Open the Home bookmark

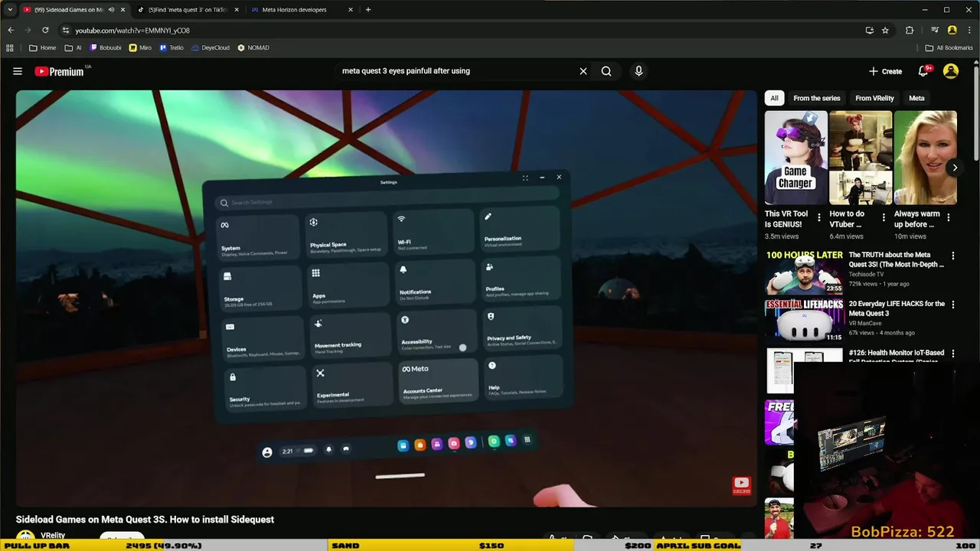coord(42,47)
